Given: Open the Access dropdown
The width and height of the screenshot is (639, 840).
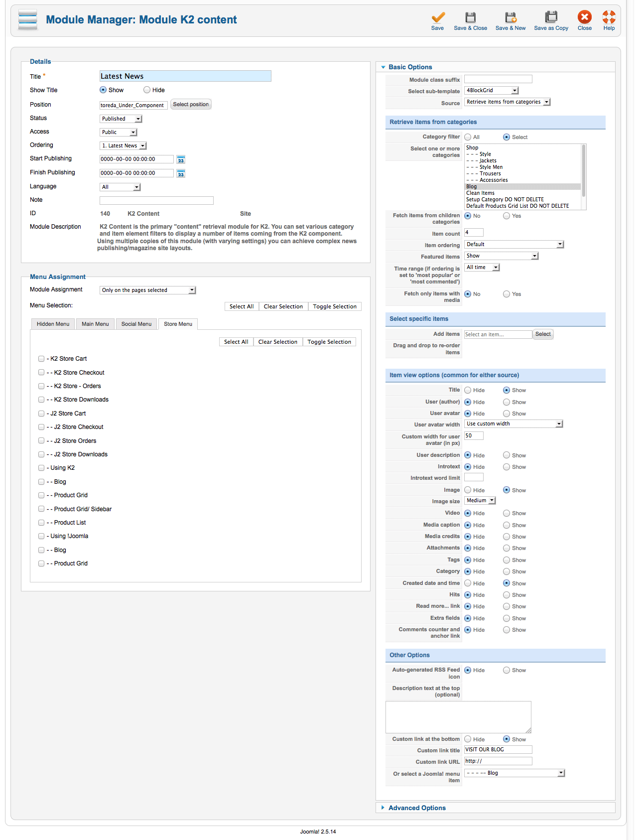Looking at the screenshot, I should pos(119,132).
